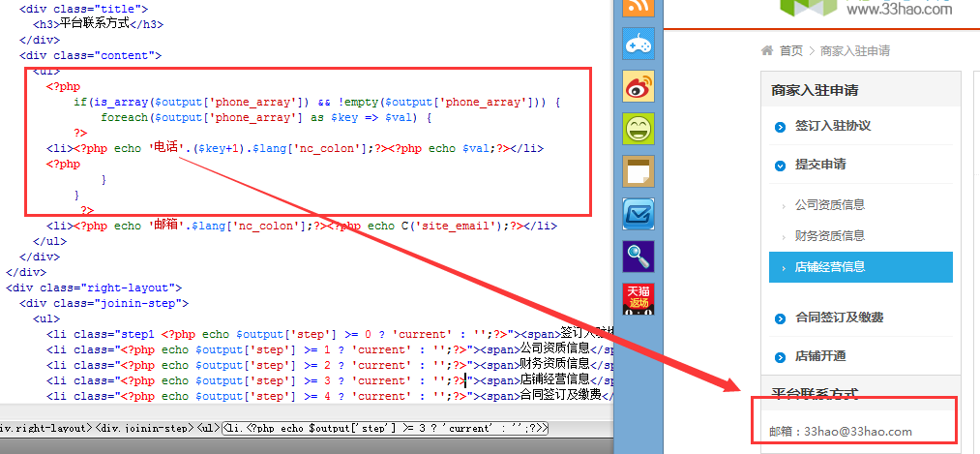Image resolution: width=980 pixels, height=454 pixels.
Task: Click the magnifier search sidebar icon
Action: pyautogui.click(x=638, y=257)
